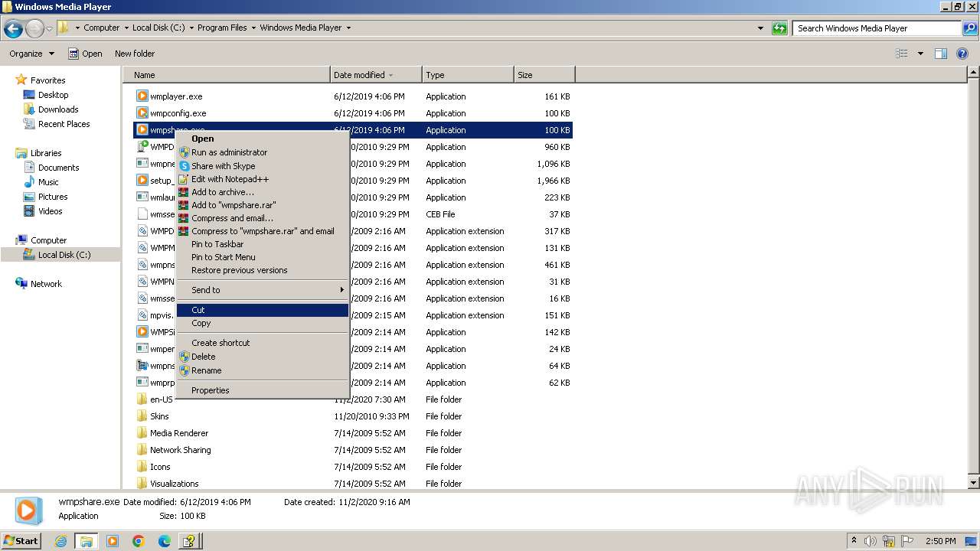The height and width of the screenshot is (551, 980).
Task: Click the Skype icon beside Share with Skype
Action: click(x=184, y=166)
